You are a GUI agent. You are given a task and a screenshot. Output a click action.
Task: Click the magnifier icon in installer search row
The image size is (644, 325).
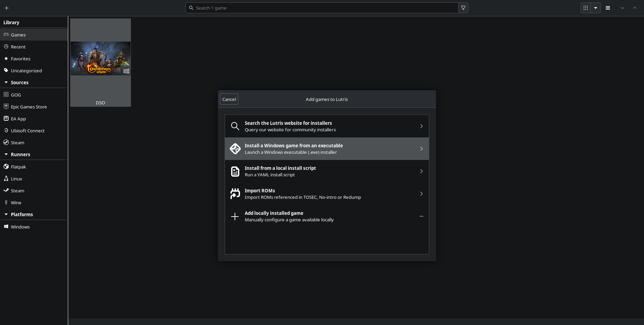click(x=235, y=126)
